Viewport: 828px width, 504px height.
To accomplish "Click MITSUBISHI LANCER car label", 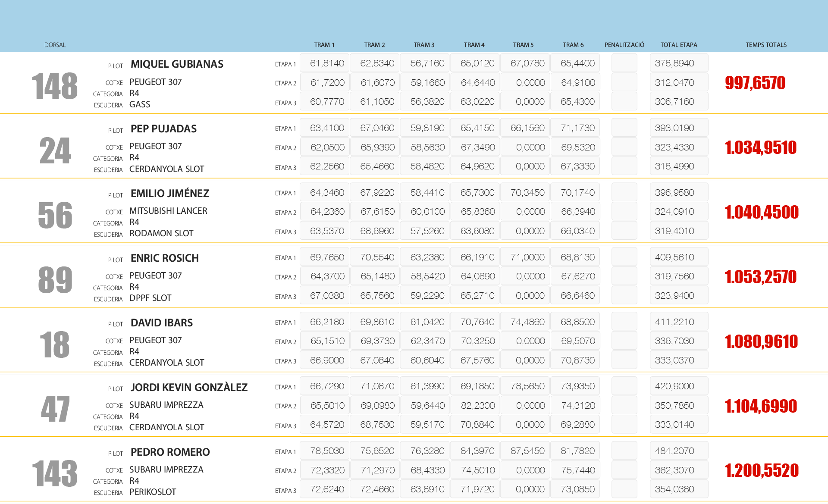I will [168, 211].
